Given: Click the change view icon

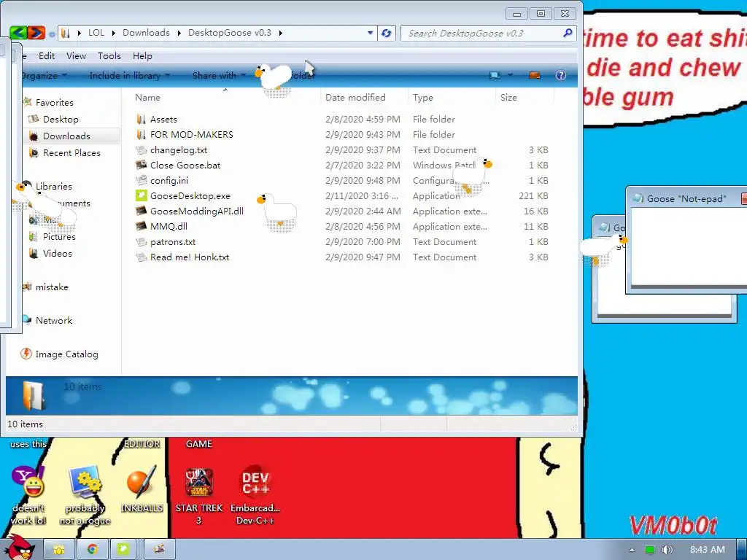Looking at the screenshot, I should pos(495,75).
